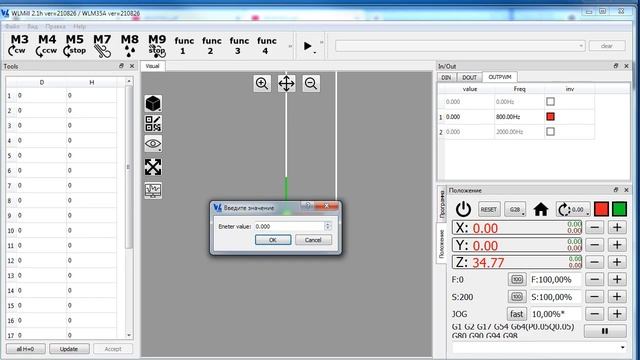Zoom in on the visual view

click(262, 83)
